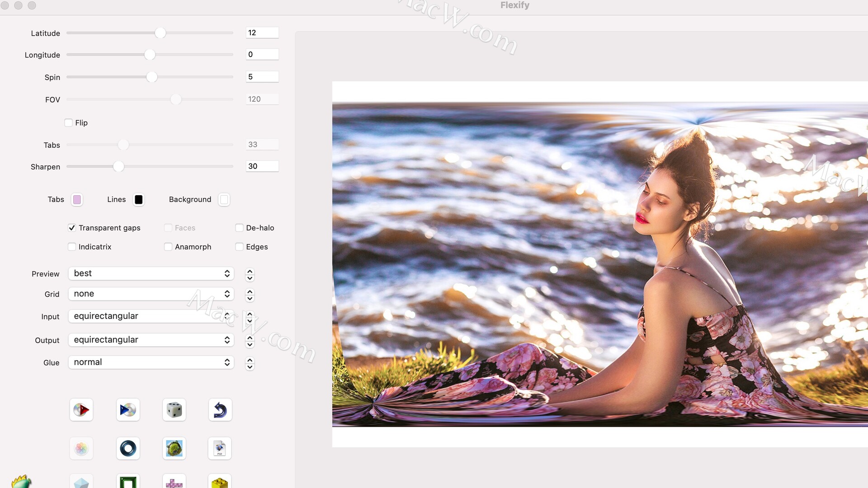Screen dimensions: 868x488
Task: Uncheck the Transparent gaps checkbox
Action: pyautogui.click(x=72, y=228)
